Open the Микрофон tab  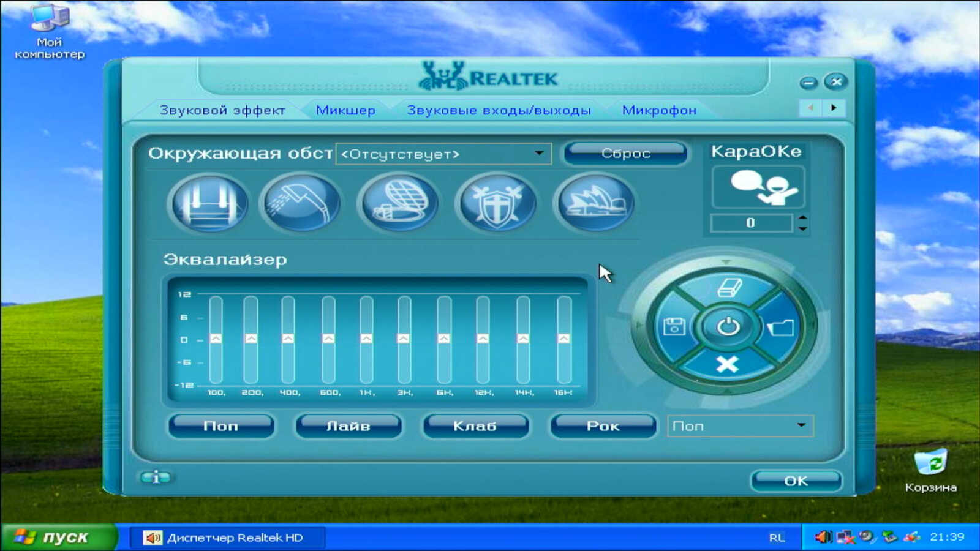pyautogui.click(x=659, y=110)
